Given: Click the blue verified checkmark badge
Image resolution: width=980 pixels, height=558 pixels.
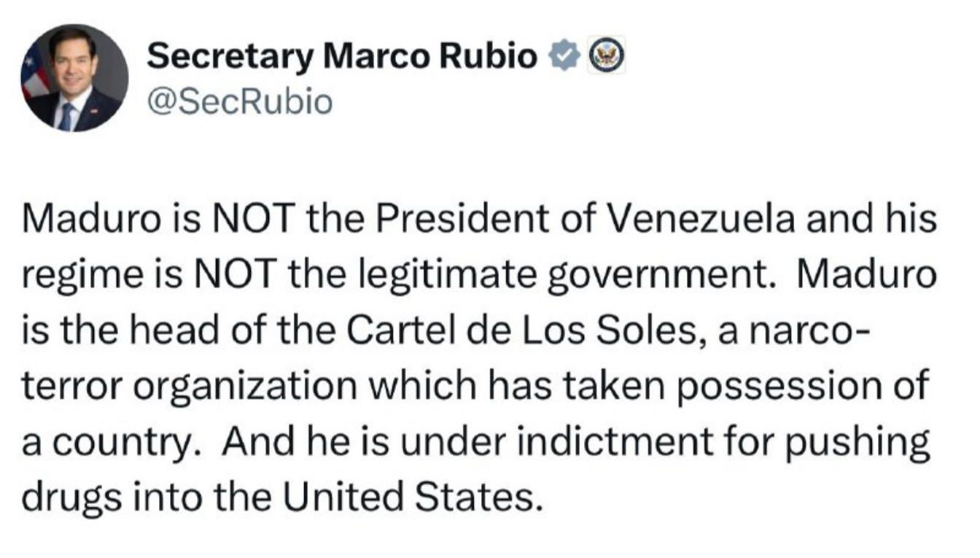Looking at the screenshot, I should click(562, 57).
